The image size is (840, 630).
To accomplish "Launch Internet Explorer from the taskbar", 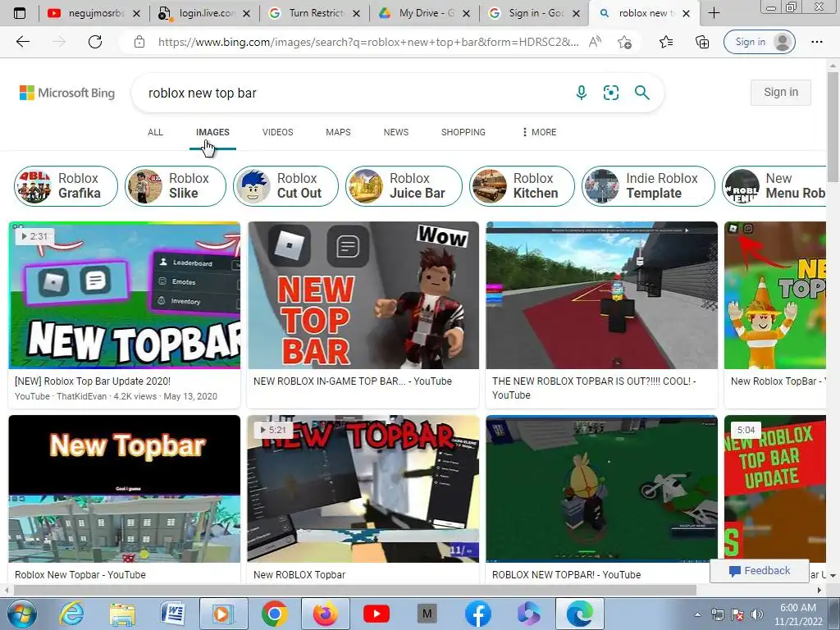I will tap(72, 614).
